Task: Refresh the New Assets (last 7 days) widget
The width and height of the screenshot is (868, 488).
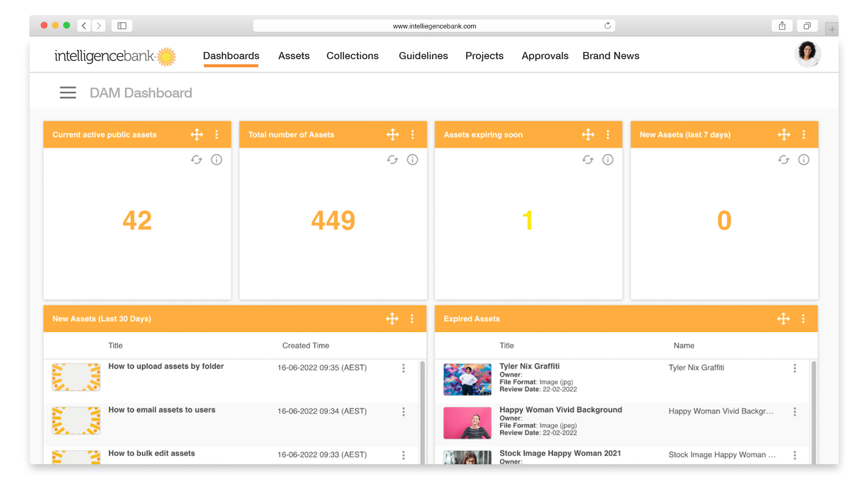Action: [x=783, y=160]
